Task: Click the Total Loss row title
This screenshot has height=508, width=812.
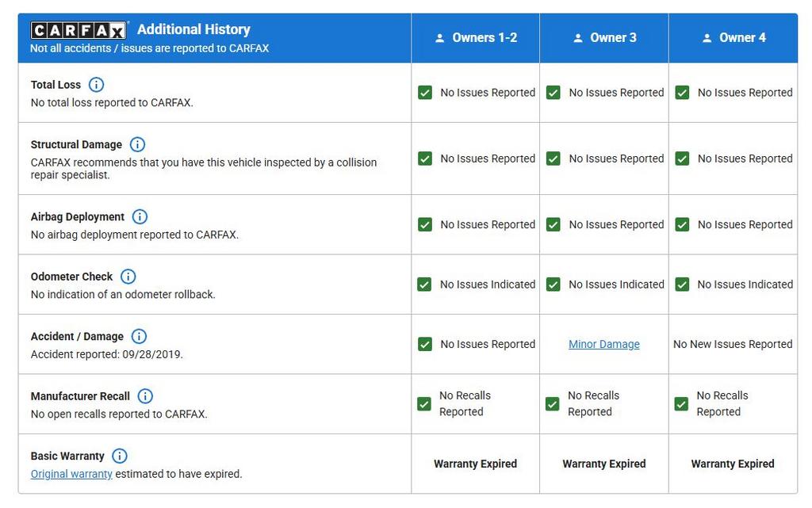Action: tap(56, 85)
